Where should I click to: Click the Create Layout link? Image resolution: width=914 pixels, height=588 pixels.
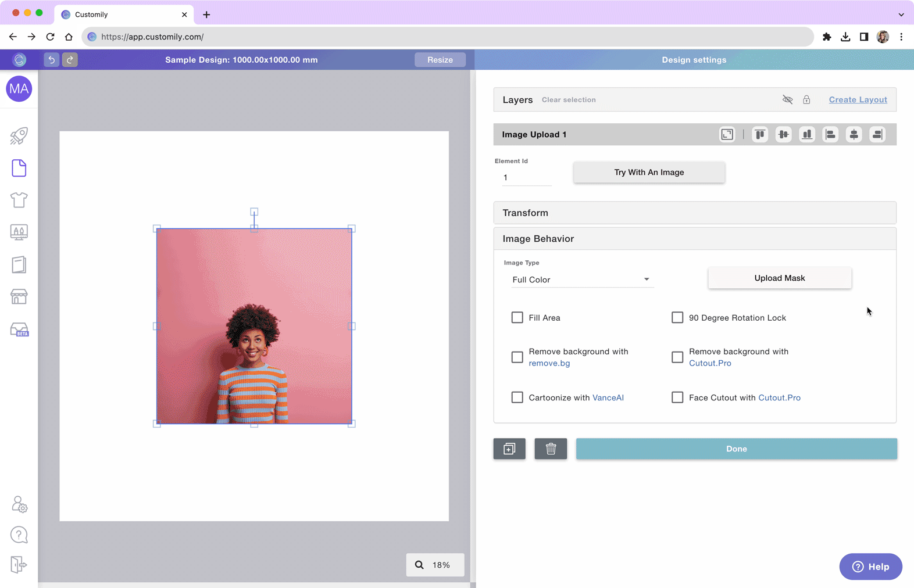tap(858, 100)
